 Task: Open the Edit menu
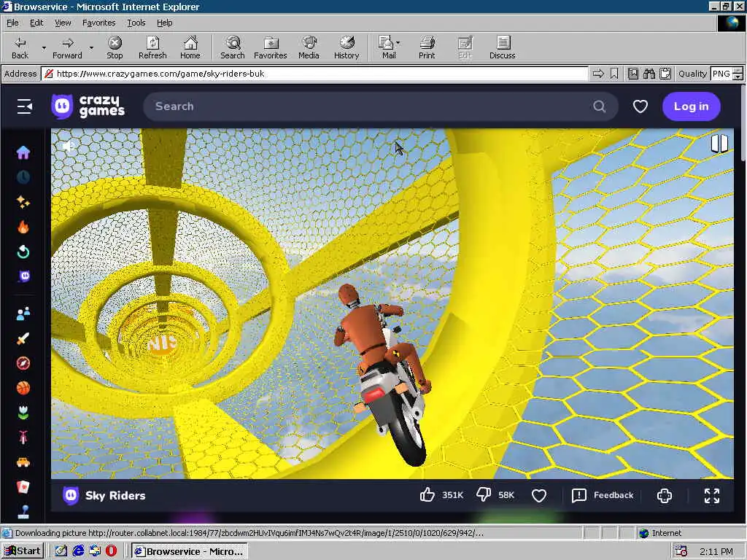36,23
